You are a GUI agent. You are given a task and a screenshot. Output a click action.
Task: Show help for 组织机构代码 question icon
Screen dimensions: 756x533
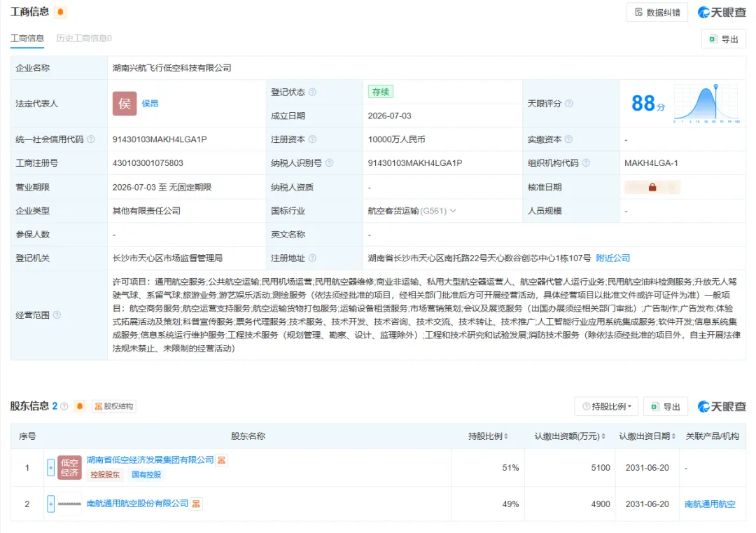(x=586, y=163)
